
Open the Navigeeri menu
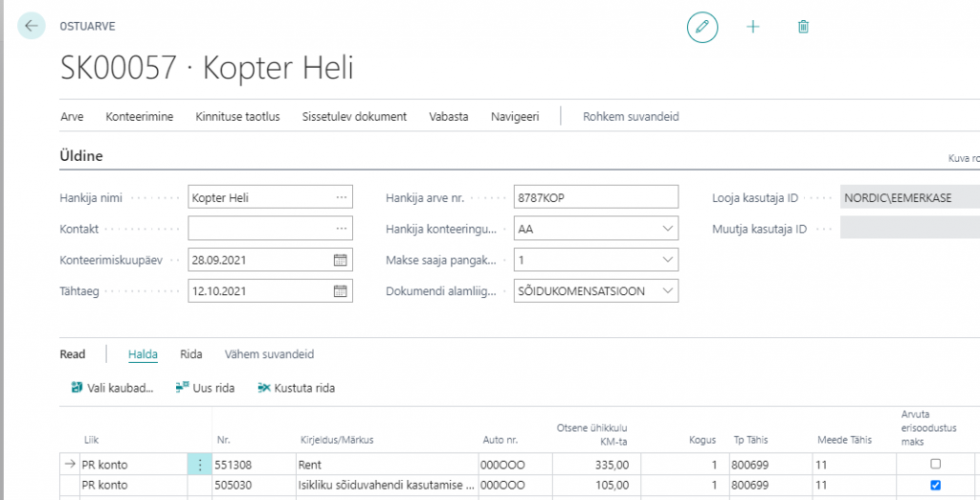pyautogui.click(x=515, y=117)
